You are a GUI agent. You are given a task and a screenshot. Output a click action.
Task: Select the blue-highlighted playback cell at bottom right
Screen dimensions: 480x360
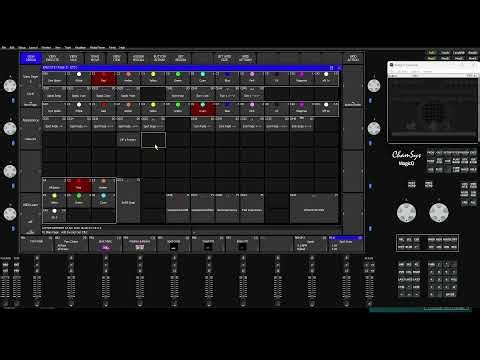pos(346,245)
